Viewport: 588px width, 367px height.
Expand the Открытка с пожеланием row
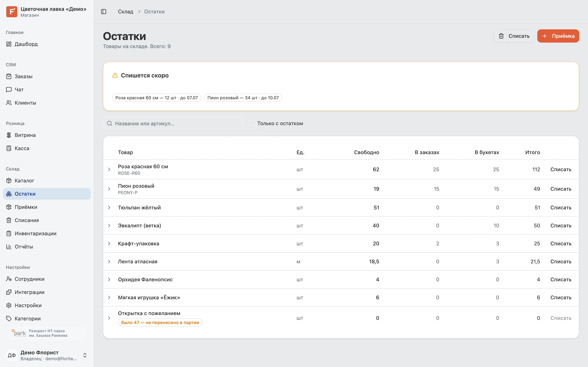(x=109, y=318)
